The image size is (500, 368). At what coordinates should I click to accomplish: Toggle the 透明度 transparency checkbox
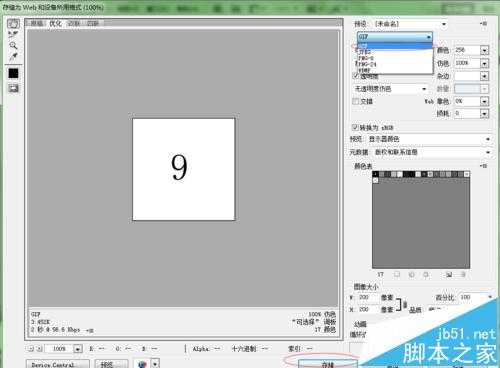[356, 76]
